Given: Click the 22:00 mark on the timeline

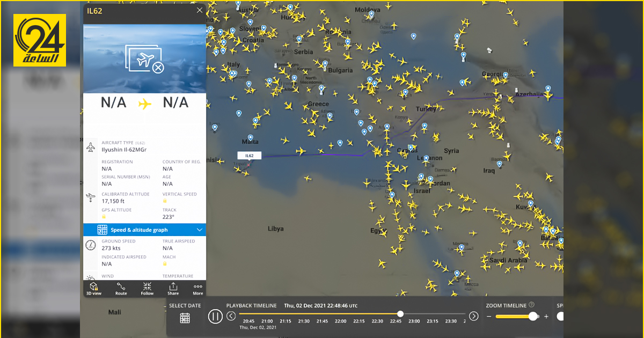Looking at the screenshot, I should (x=340, y=321).
